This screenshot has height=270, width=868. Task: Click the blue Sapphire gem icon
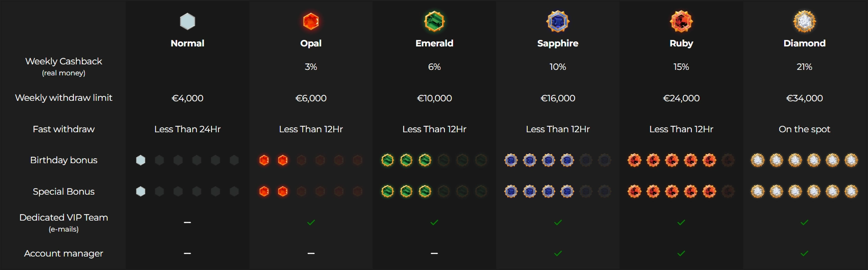(558, 21)
